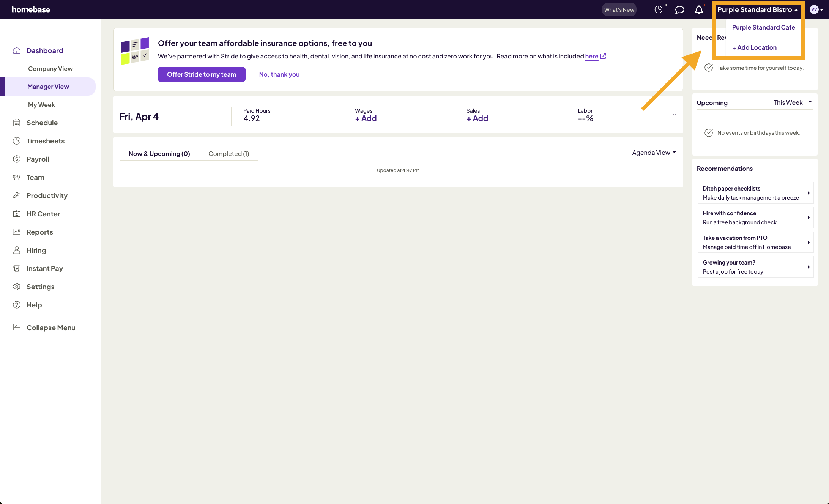Click the Schedule calendar icon in sidebar
829x504 pixels.
(17, 123)
